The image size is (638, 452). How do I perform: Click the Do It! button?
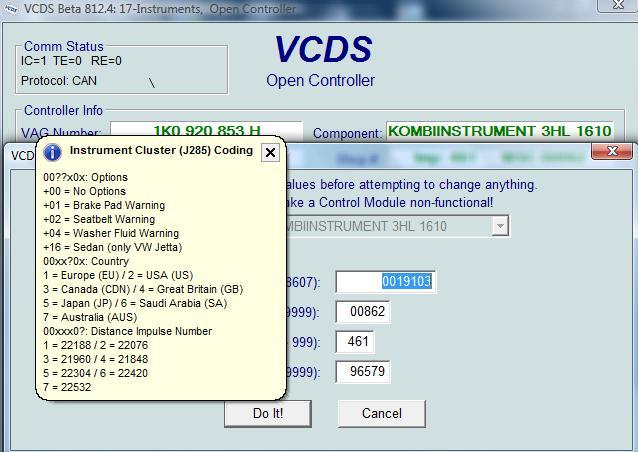click(x=268, y=413)
